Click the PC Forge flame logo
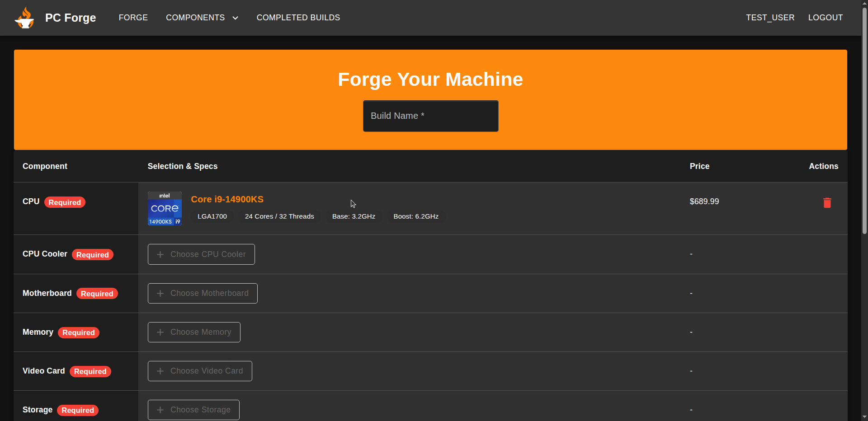Screen dimensions: 868x421 point(24,18)
